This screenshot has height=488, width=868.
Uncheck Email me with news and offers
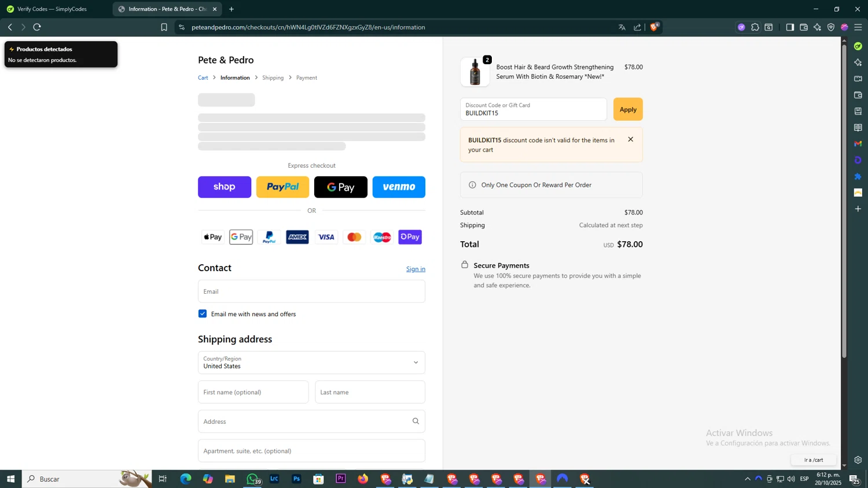(x=203, y=314)
